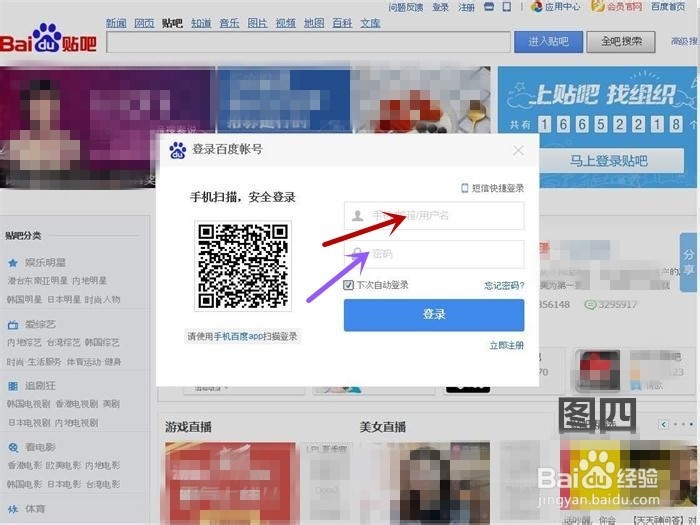Click the previous arrow of the carousel
700x525 pixels.
click(x=664, y=424)
